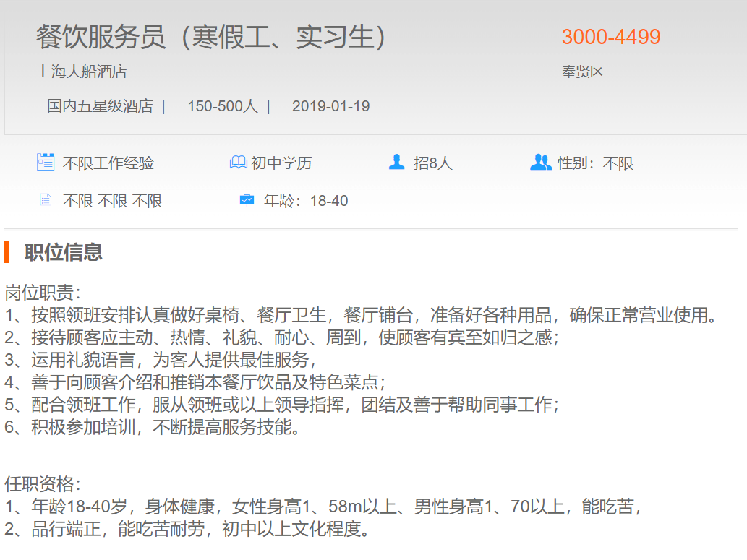The height and width of the screenshot is (560, 747).
Task: Click the 年龄：18-40 requirement text
Action: pyautogui.click(x=305, y=201)
